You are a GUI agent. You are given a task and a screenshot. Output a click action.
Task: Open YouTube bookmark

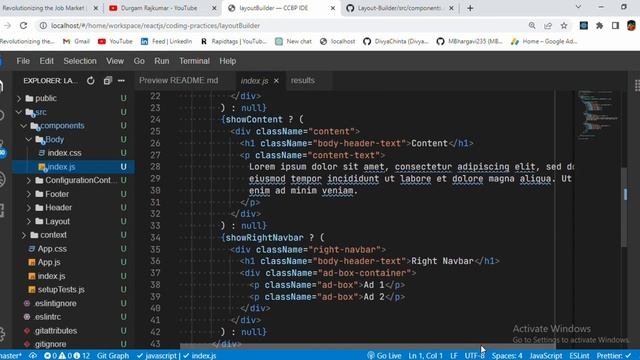click(115, 41)
